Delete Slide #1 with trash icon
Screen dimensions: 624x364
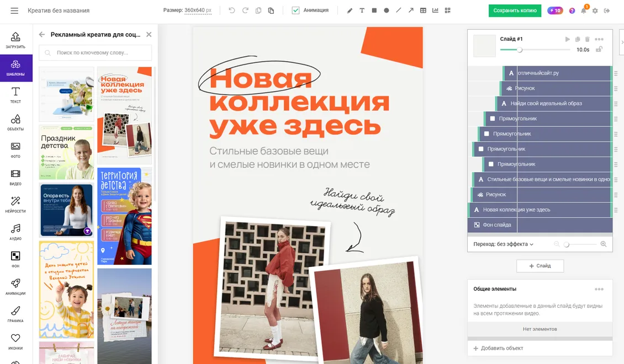[x=588, y=39]
